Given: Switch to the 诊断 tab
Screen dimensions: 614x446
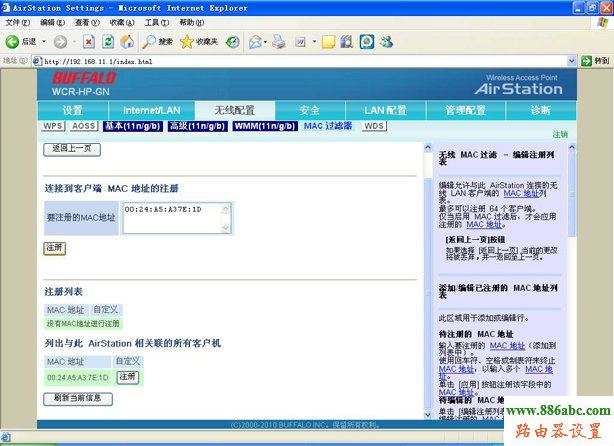Looking at the screenshot, I should coord(541,110).
